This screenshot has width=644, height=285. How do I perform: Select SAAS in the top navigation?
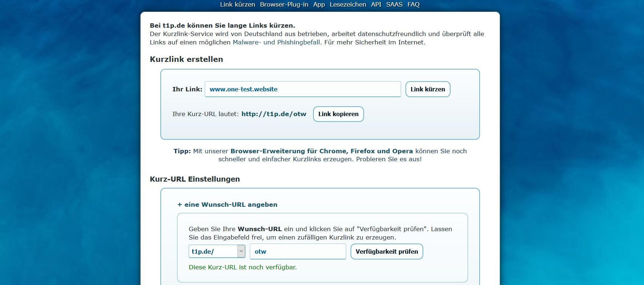coord(394,4)
